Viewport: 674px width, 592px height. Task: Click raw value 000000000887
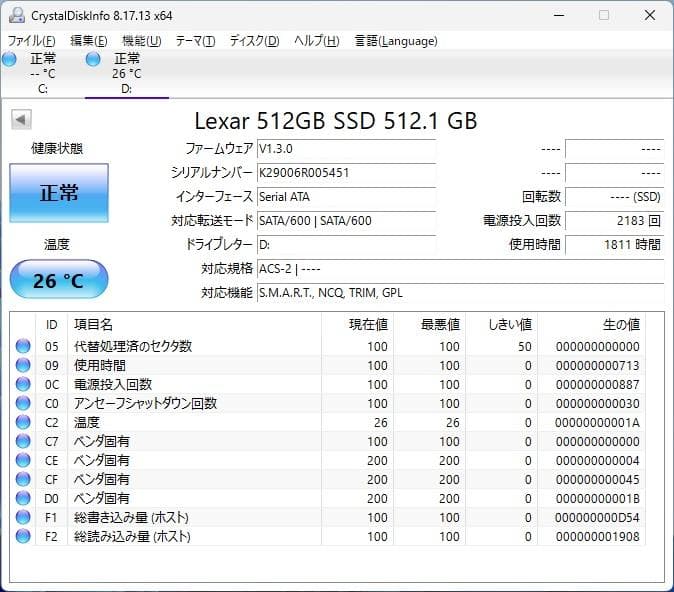pos(597,384)
